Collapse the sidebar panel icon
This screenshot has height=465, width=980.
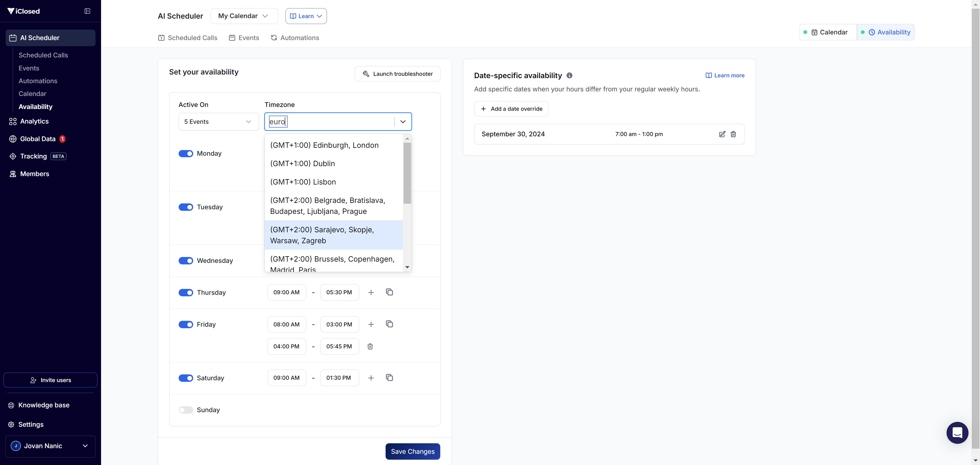coord(87,11)
